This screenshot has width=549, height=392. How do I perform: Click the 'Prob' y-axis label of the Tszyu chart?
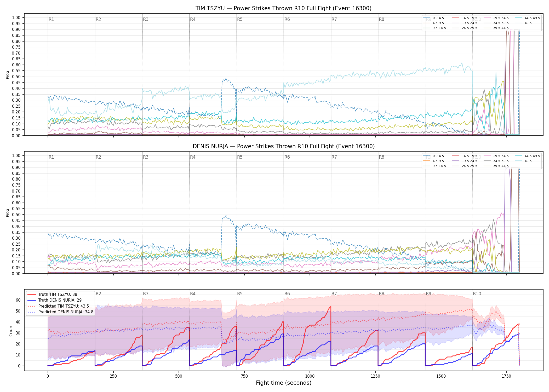click(8, 75)
